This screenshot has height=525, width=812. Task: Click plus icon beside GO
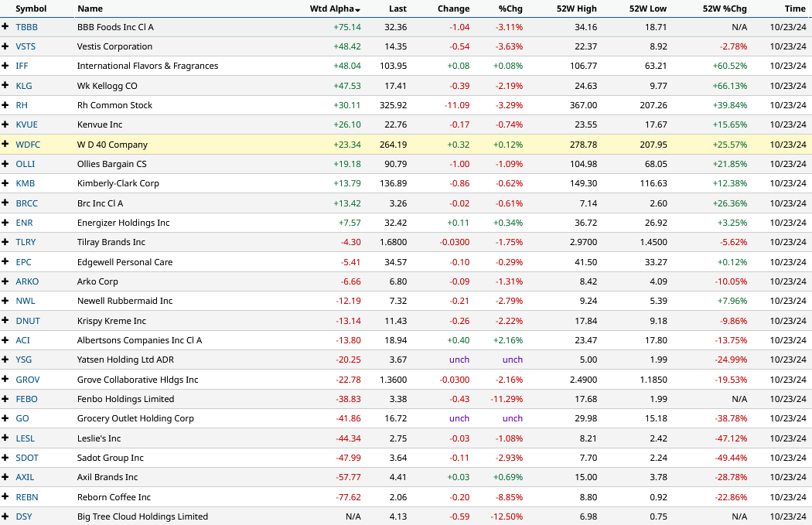click(5, 418)
